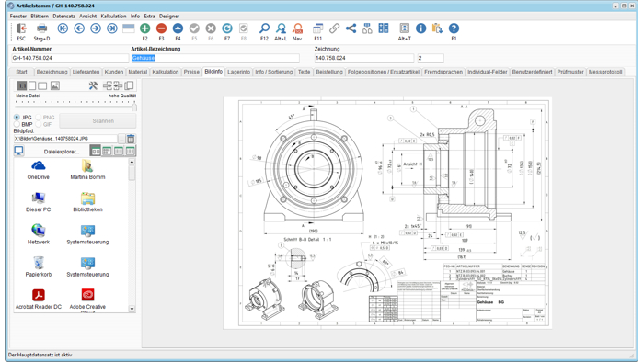
Task: Open the OneDrive folder in file explorer
Action: click(39, 170)
